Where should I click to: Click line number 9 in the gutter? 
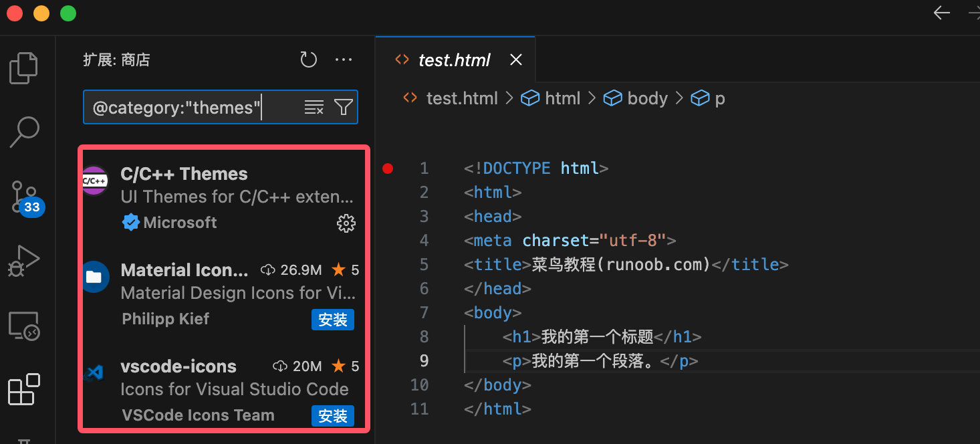(x=424, y=361)
